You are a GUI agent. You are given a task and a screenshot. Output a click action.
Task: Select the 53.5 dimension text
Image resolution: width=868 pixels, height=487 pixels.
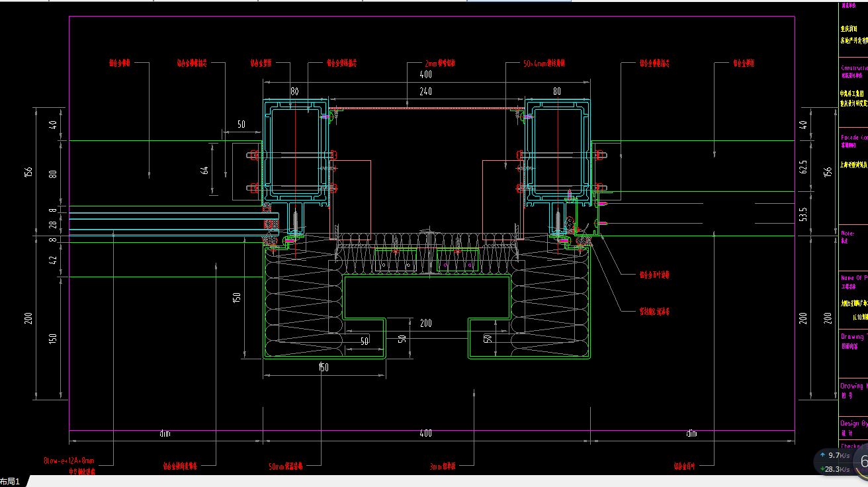click(803, 214)
